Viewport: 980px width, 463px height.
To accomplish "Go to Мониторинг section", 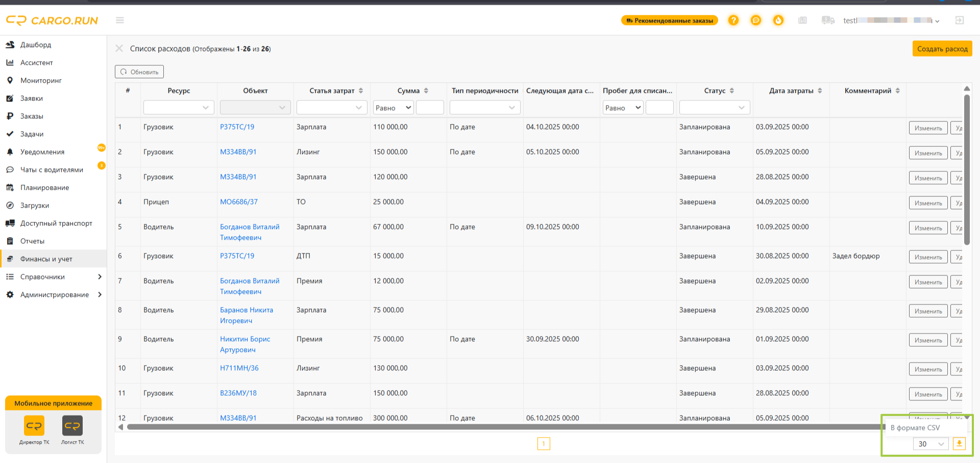I will click(53, 81).
